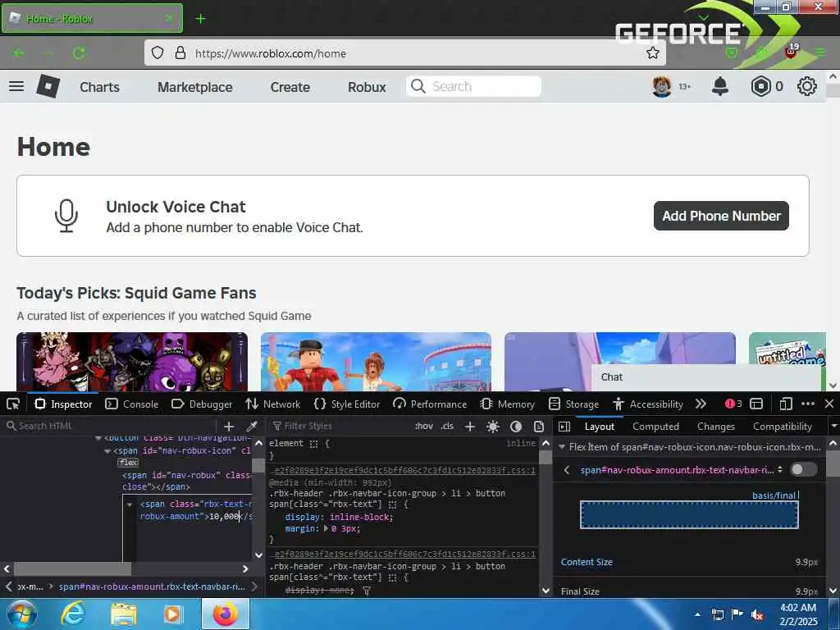840x630 pixels.
Task: Reload the current page
Action: click(x=80, y=52)
